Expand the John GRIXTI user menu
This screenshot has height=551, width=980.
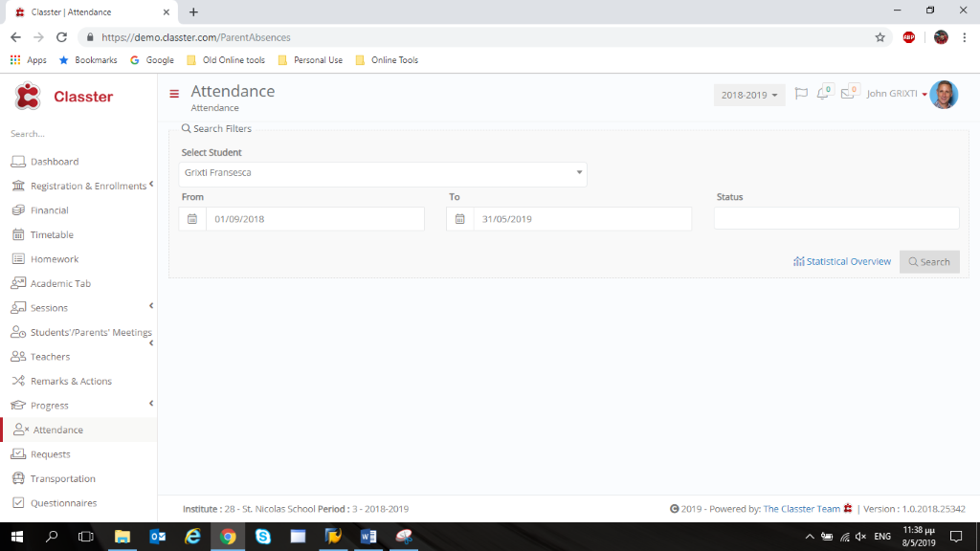tap(897, 94)
